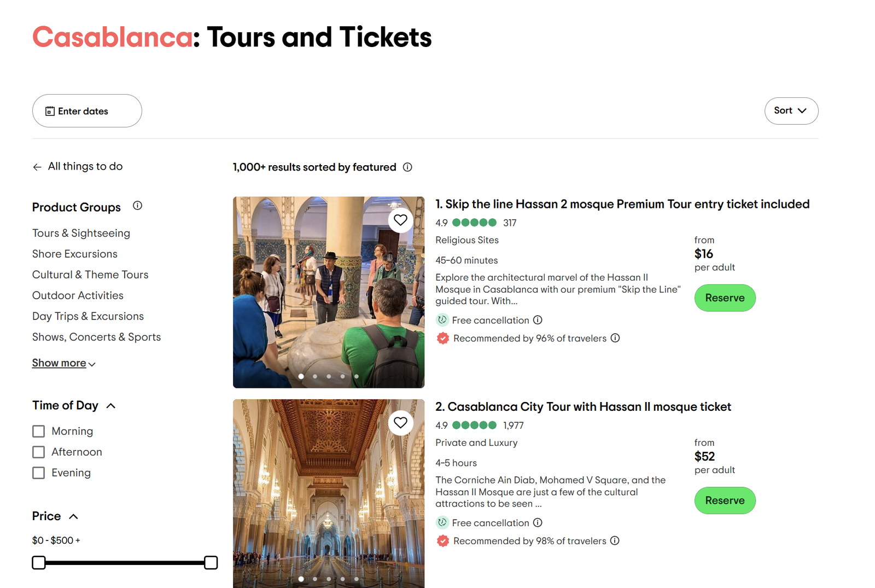The width and height of the screenshot is (875, 588).
Task: Open the Sort dropdown
Action: coord(791,111)
